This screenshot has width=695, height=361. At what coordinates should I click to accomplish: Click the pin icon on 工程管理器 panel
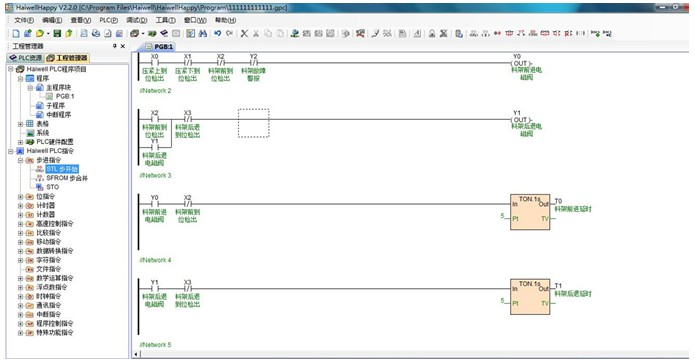[114, 46]
